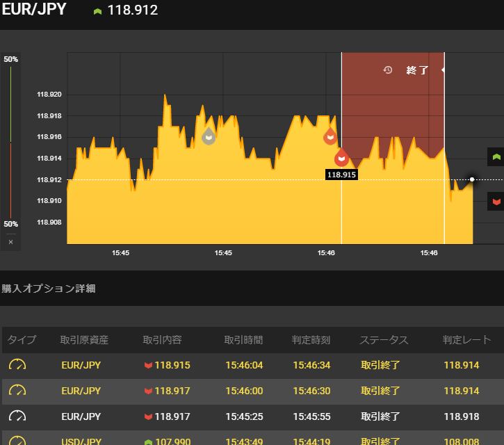Click the 118.918 judgment rate

[x=462, y=416]
